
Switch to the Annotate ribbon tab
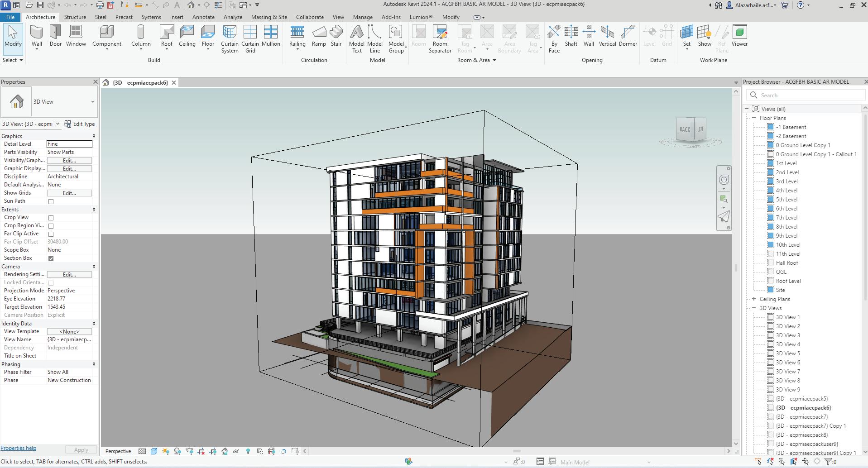pos(203,17)
